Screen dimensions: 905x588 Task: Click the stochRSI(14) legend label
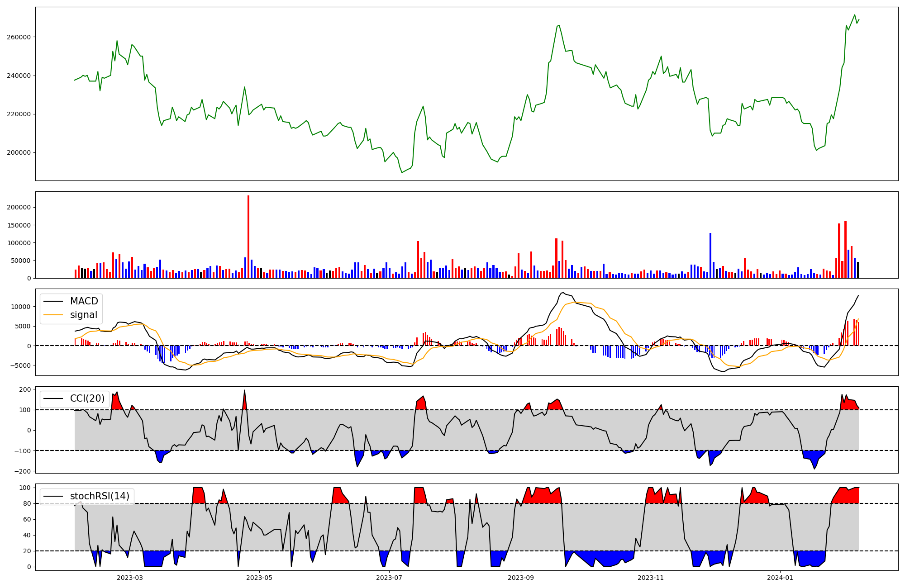100,496
